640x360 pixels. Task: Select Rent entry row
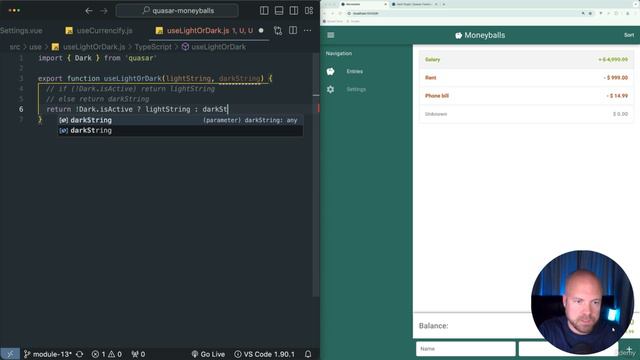(x=526, y=78)
